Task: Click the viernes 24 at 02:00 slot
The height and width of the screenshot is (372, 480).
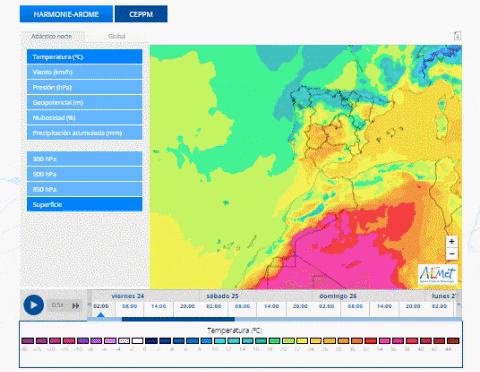Action: (101, 306)
